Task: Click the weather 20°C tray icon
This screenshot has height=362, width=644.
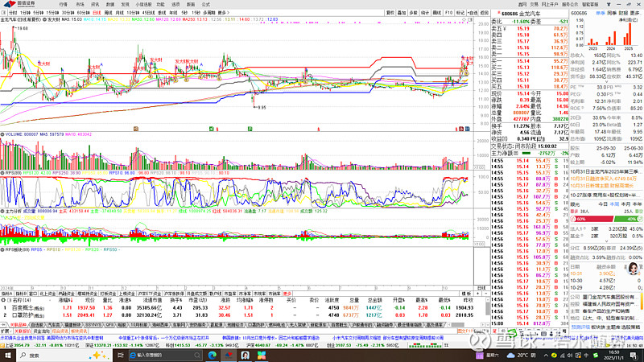Action: [x=521, y=356]
